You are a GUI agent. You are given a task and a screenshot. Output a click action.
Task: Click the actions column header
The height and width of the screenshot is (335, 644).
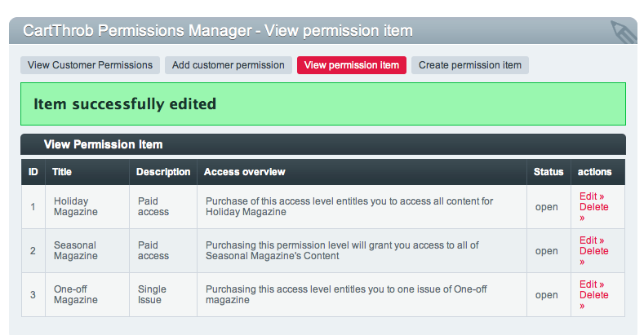click(598, 172)
